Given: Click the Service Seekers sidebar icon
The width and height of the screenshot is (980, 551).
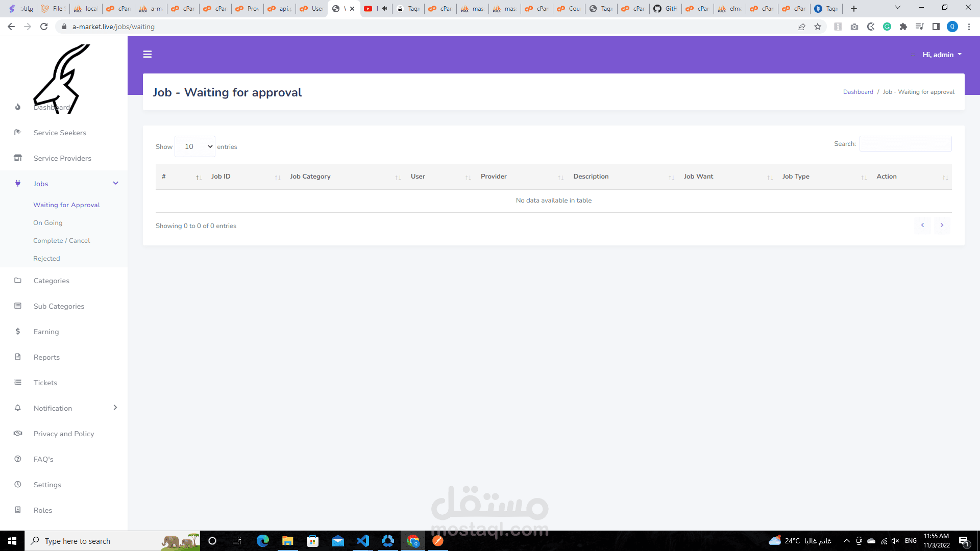Looking at the screenshot, I should click(18, 133).
